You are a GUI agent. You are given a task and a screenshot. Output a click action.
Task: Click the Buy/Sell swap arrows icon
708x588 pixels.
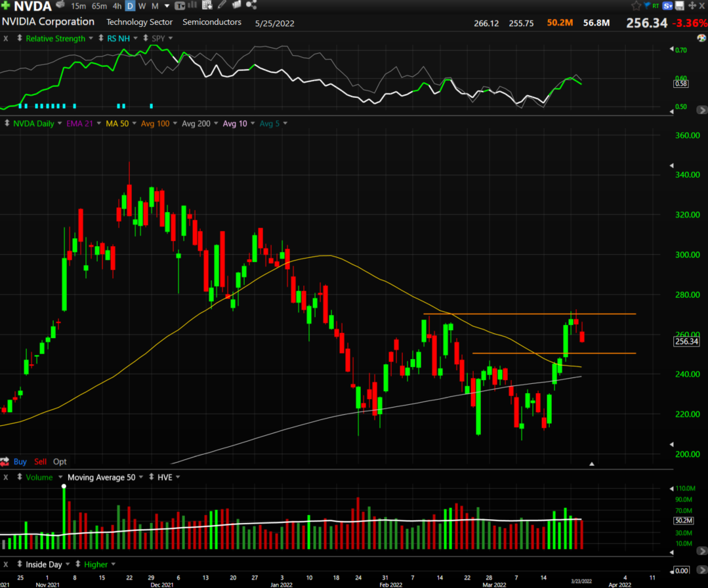5,461
